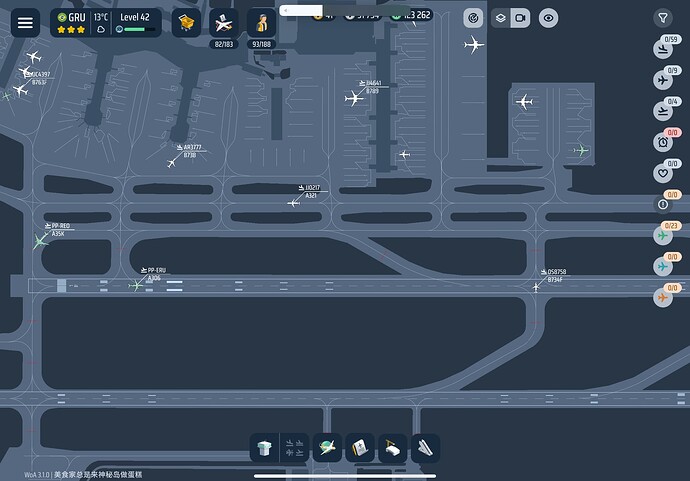Open the hamburger main menu
The image size is (690, 481).
pyautogui.click(x=25, y=22)
